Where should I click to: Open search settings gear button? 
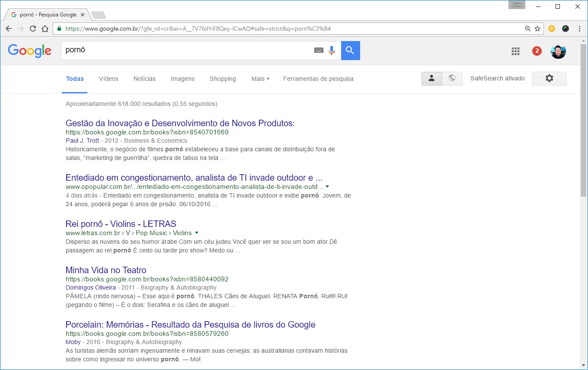[x=549, y=78]
